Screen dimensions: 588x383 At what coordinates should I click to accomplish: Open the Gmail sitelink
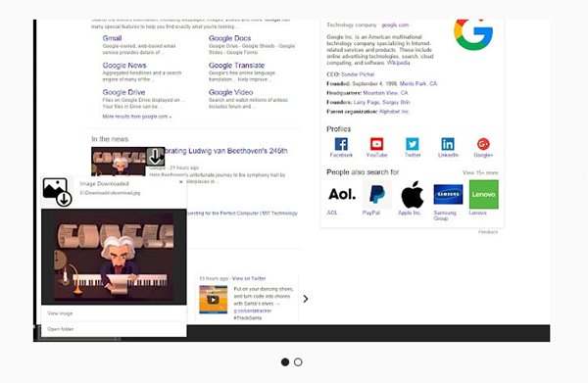coord(112,38)
